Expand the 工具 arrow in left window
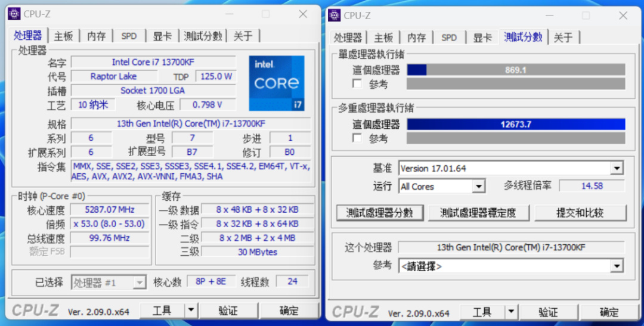This screenshot has width=644, height=326. coord(191,311)
